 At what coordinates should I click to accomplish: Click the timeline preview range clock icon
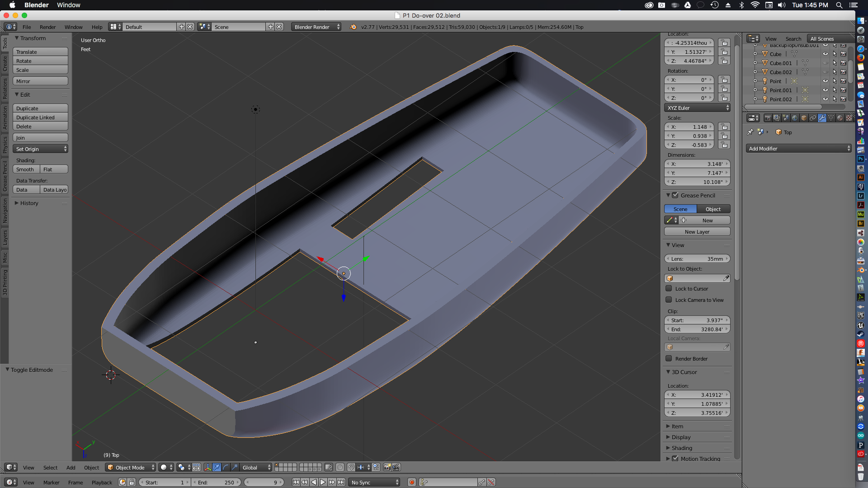[122, 482]
